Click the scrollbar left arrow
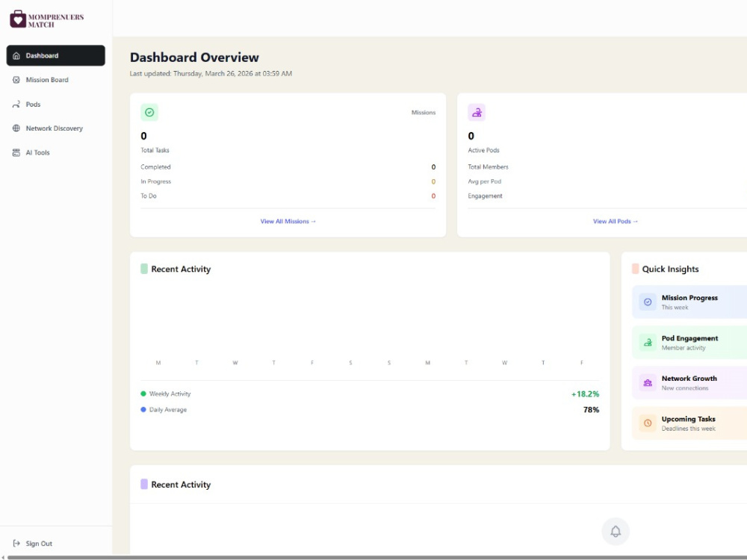Screen dimensions: 747x560 (3, 557)
